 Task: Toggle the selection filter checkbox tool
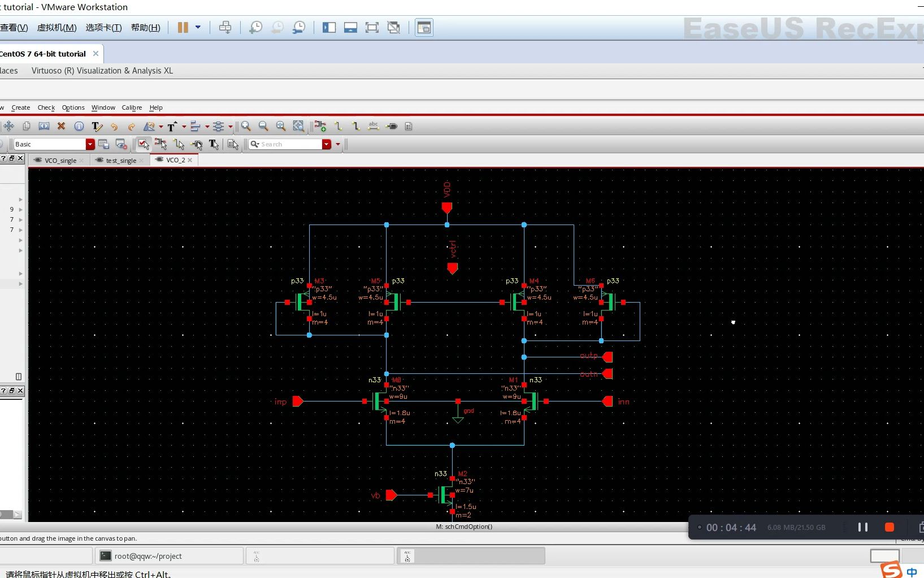[144, 144]
